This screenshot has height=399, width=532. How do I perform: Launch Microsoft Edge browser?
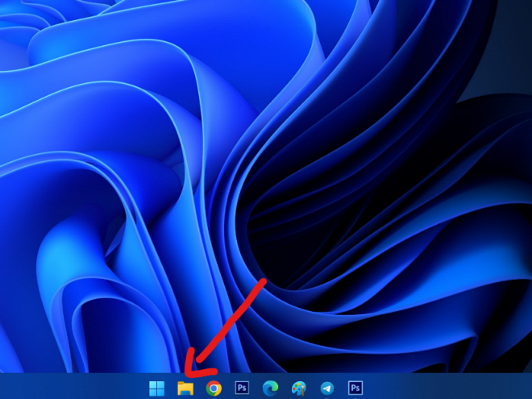pyautogui.click(x=270, y=388)
